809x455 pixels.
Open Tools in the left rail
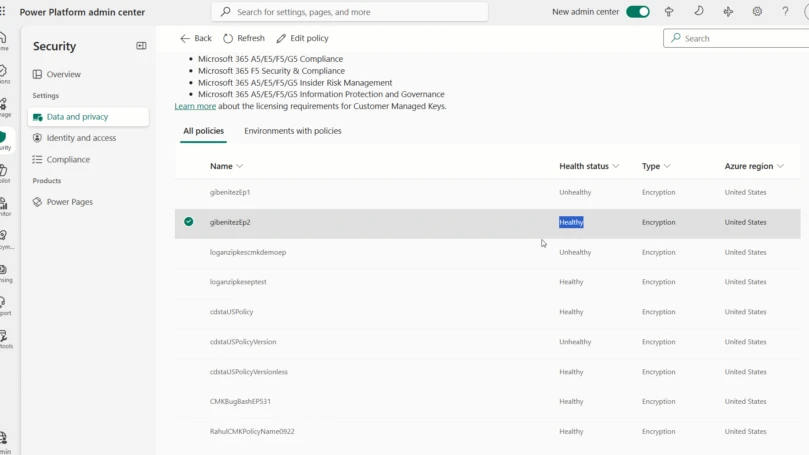4,339
